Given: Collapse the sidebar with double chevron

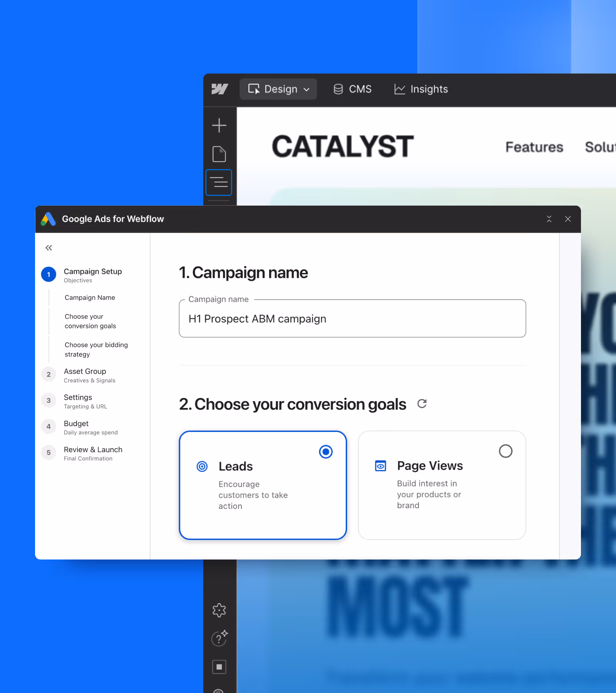Looking at the screenshot, I should 49,248.
